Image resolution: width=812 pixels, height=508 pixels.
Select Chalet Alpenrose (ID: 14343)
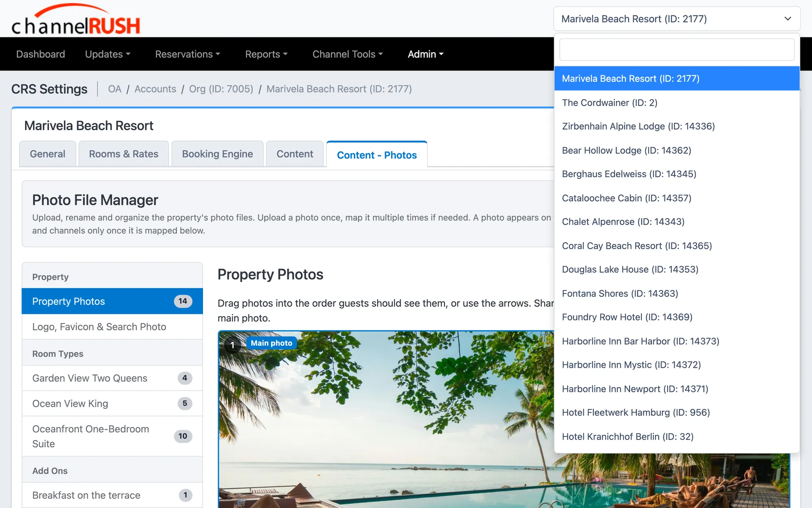click(677, 221)
